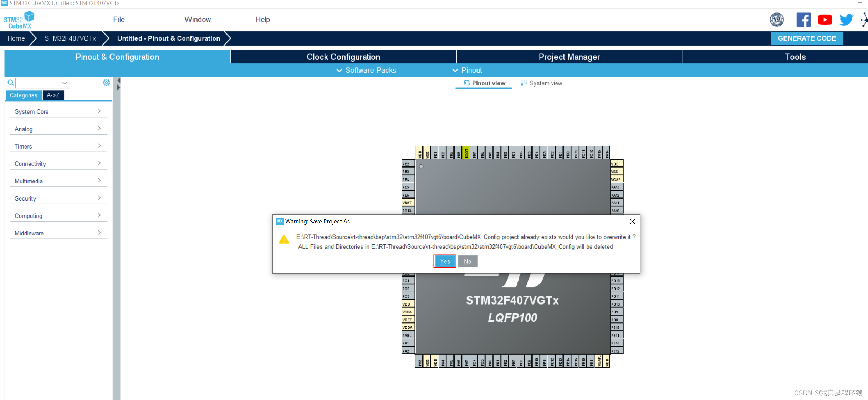Switch to Tools tab
Viewport: 868px width, 400px height.
775,57
